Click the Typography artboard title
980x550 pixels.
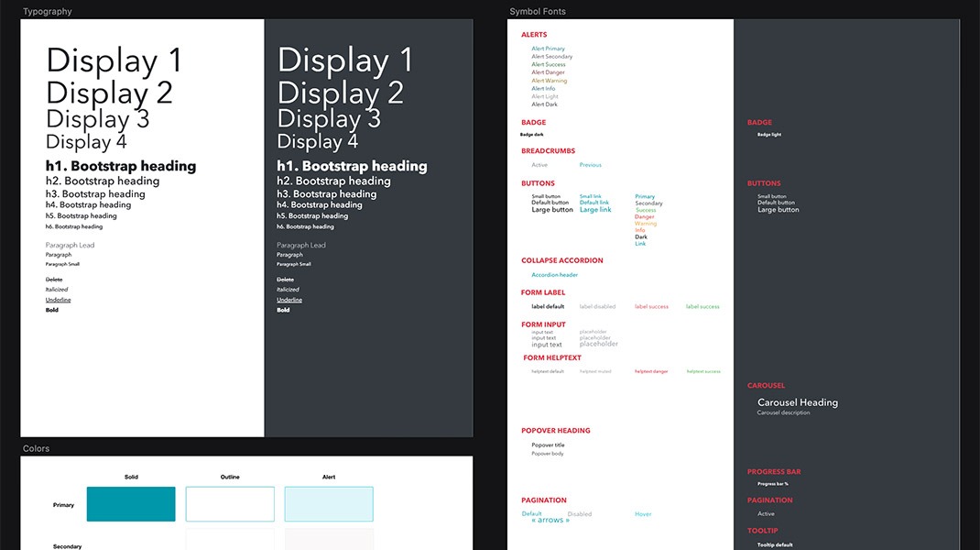point(48,12)
